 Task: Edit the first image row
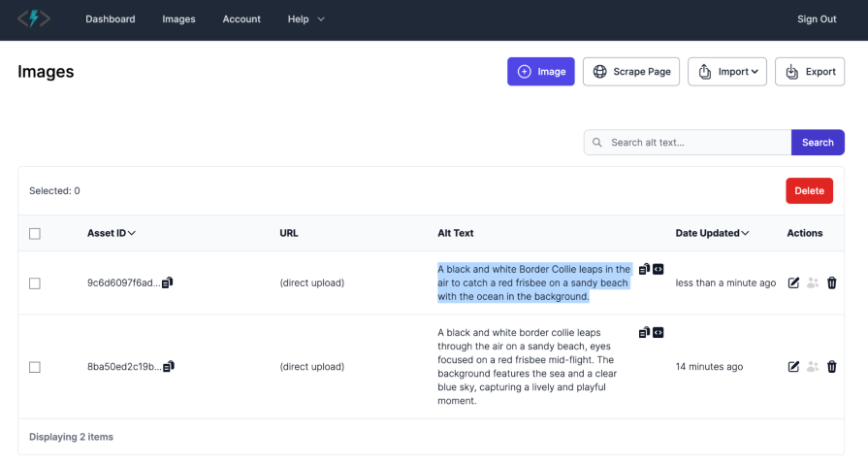pyautogui.click(x=793, y=282)
